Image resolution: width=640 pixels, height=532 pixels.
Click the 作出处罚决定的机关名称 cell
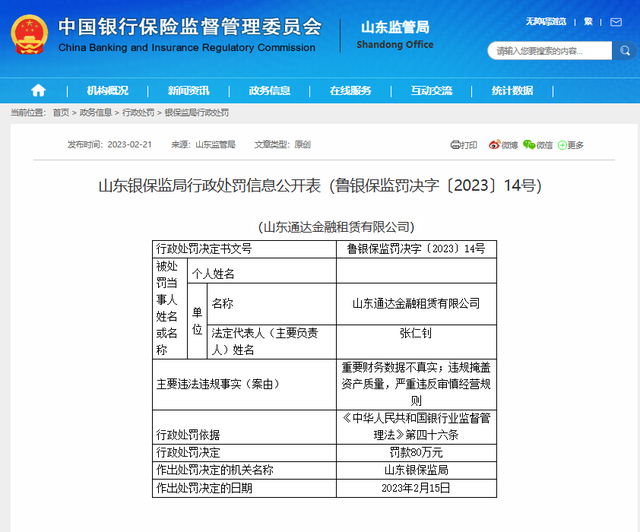pos(244,470)
